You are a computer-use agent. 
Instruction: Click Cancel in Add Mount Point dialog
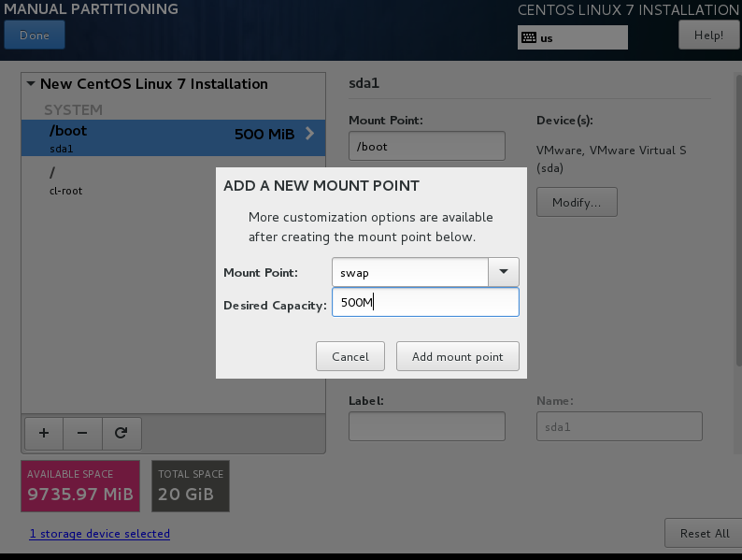[350, 356]
